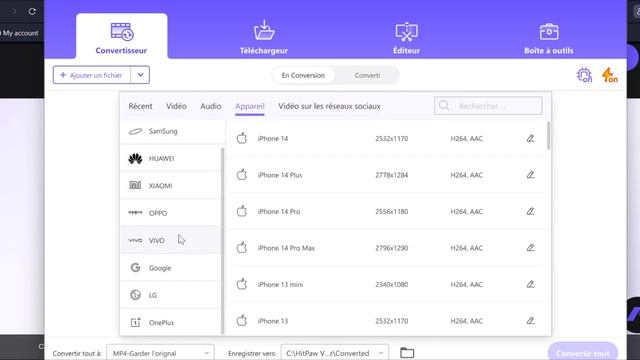
Task: Edit the iPhone 13 preset settings
Action: [530, 320]
